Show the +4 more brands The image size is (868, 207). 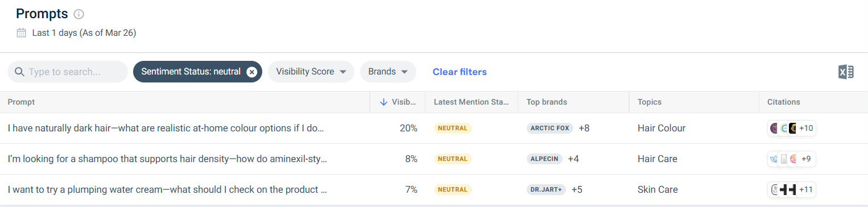point(573,159)
